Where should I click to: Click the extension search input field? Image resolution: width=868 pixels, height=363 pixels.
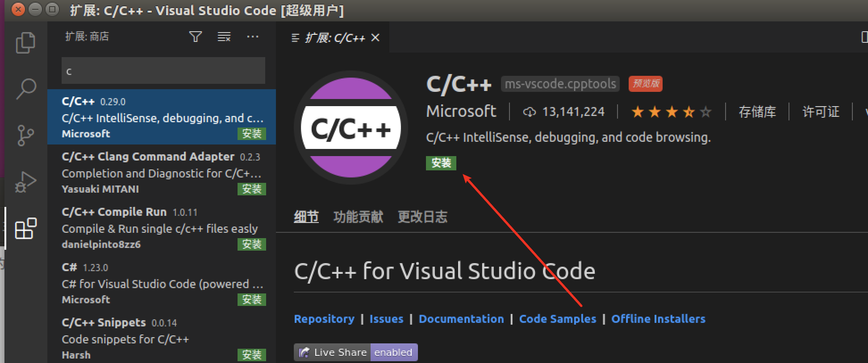click(163, 70)
